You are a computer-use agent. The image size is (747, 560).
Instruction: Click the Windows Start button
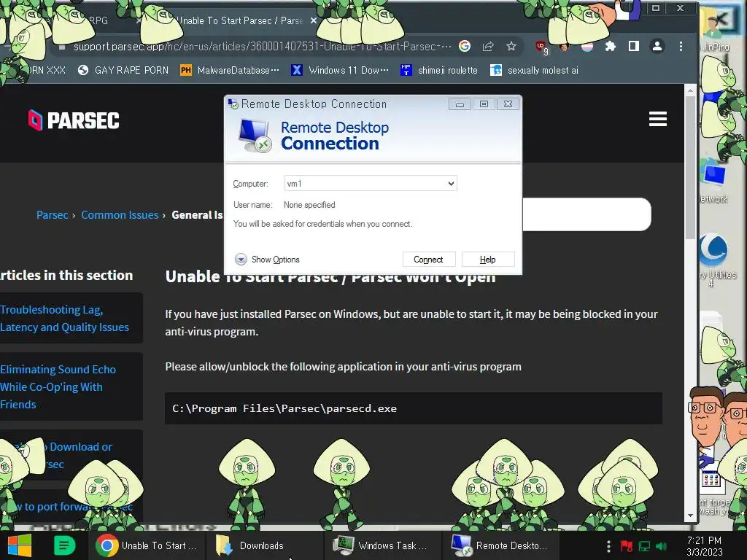pos(20,545)
